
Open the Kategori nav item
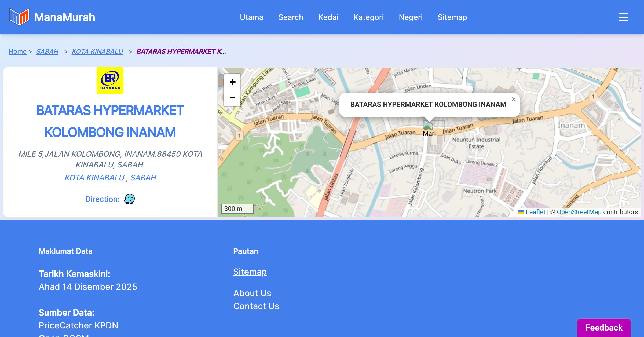click(368, 17)
